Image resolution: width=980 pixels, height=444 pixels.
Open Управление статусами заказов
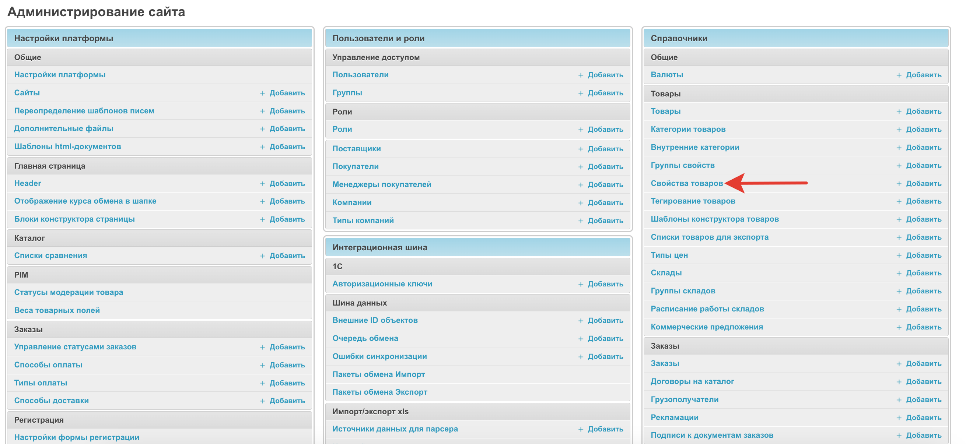click(75, 347)
